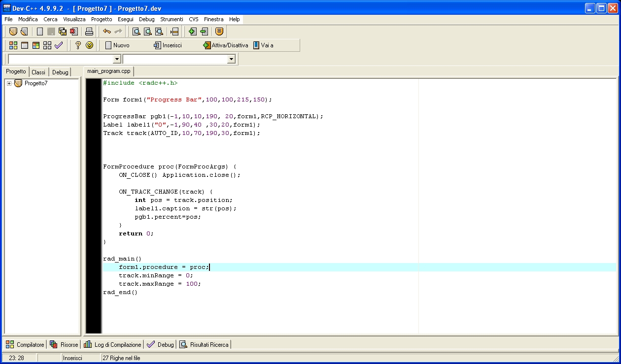Select Progetto7 in the project tree

point(36,83)
